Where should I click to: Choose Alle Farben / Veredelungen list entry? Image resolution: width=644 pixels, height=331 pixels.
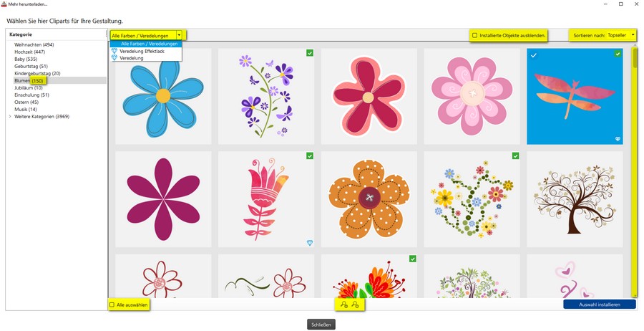click(146, 44)
